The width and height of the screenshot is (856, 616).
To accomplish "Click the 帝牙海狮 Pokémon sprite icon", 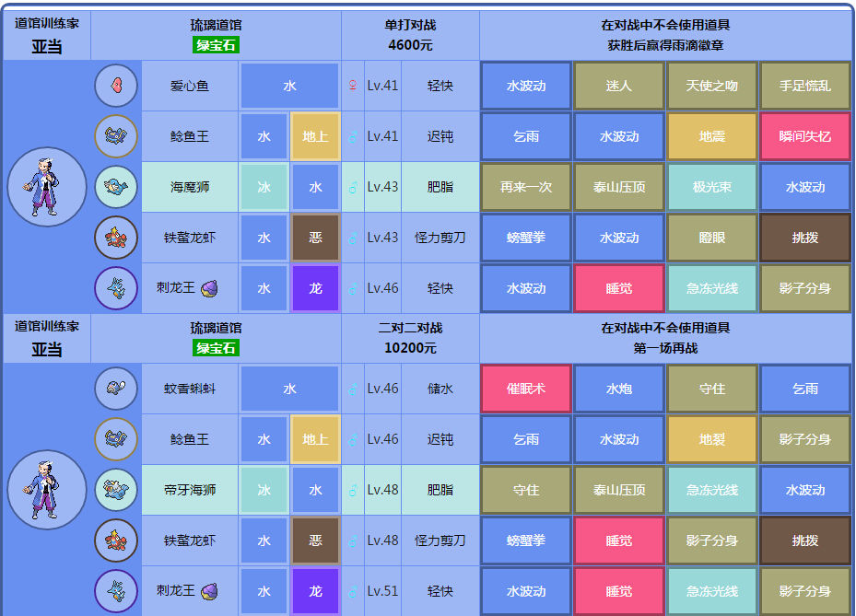I will coord(116,490).
